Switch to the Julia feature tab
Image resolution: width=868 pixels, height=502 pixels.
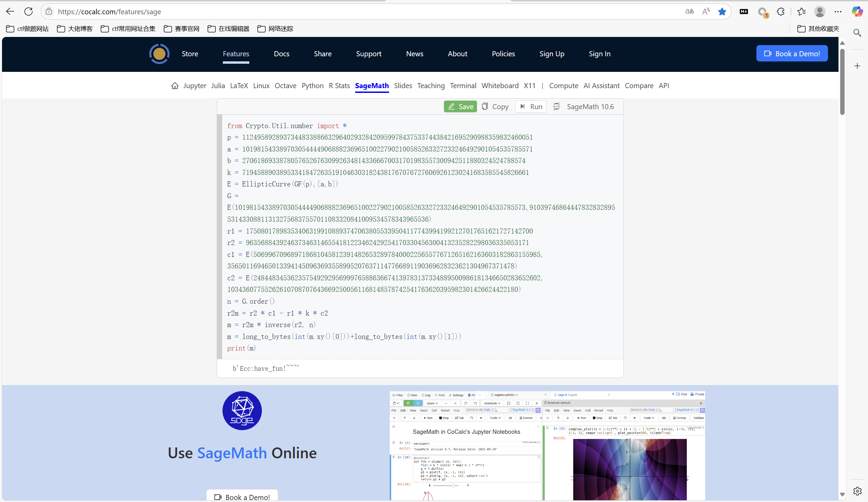pos(218,86)
